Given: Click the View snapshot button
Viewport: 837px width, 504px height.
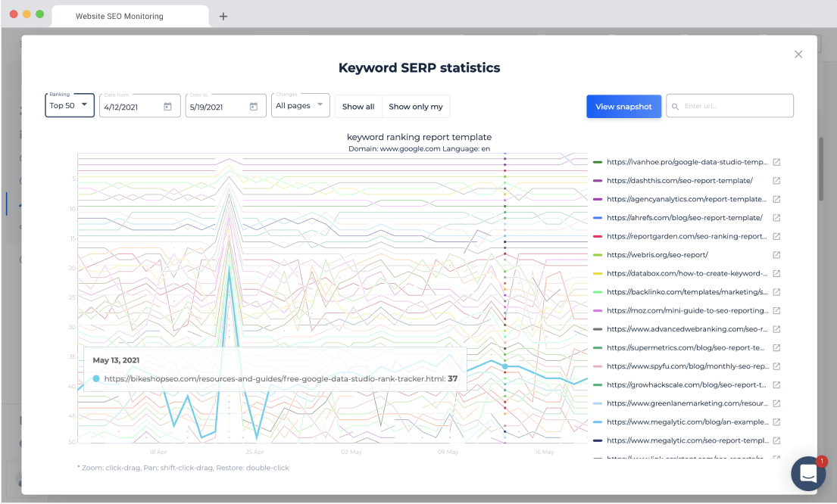Looking at the screenshot, I should click(x=623, y=107).
